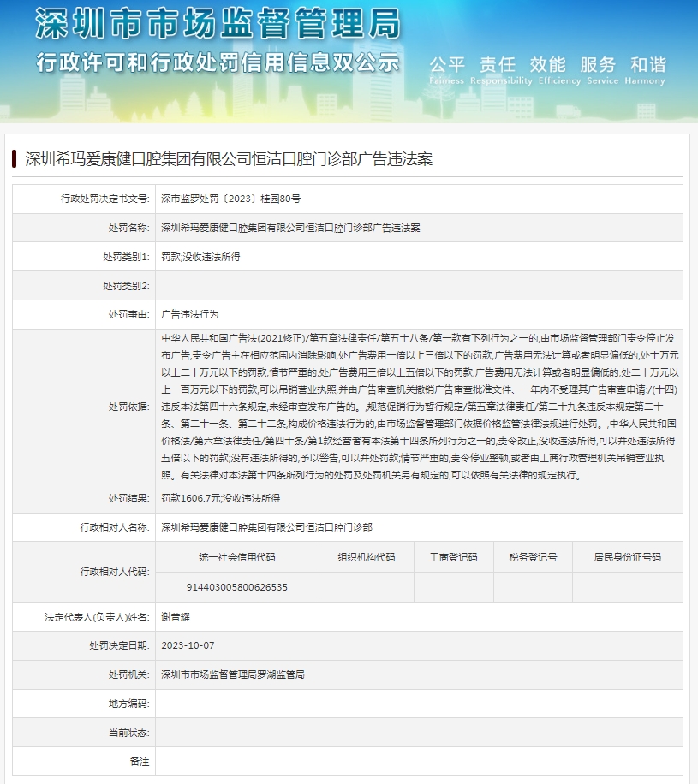Image resolution: width=698 pixels, height=784 pixels.
Task: Click the case heading 深圳希玛爱康健口腔集团…广告违法案
Action: pyautogui.click(x=229, y=159)
